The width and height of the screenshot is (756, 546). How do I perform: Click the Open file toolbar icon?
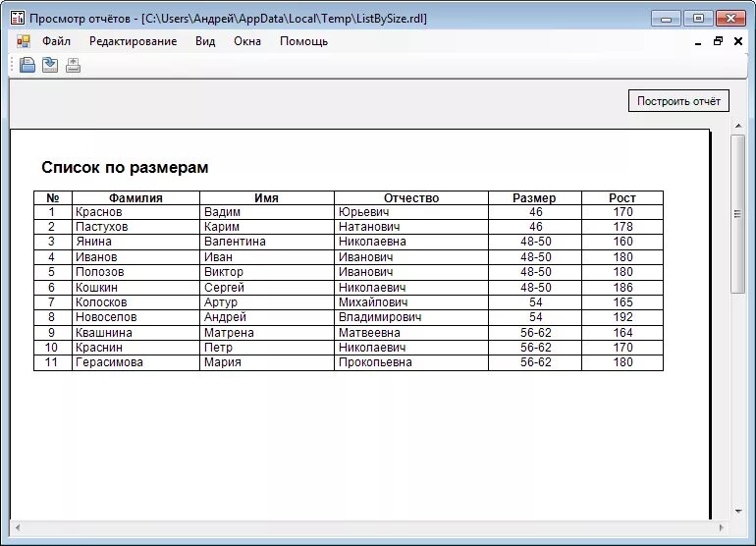coord(27,65)
